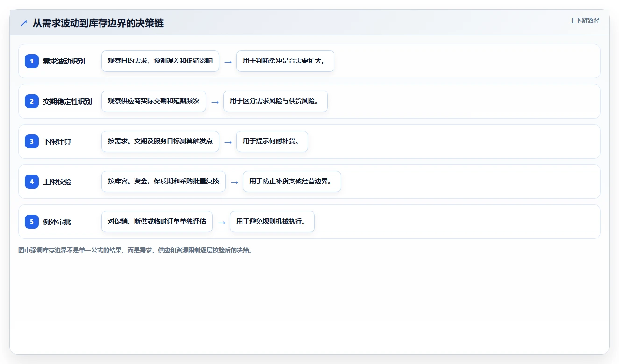Select the 需求波动识别 step label
The image size is (619, 364).
[x=64, y=61]
